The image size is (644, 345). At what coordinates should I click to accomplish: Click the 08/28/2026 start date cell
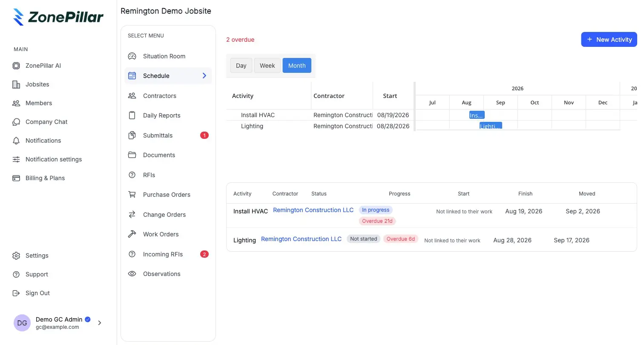(393, 126)
